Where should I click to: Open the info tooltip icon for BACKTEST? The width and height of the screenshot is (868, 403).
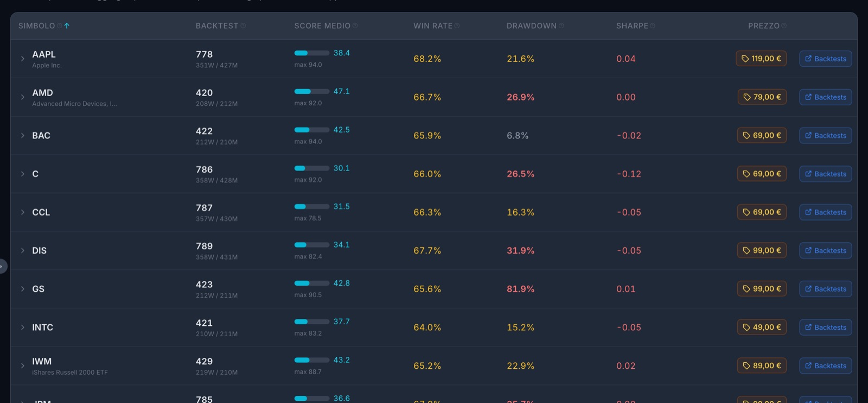click(243, 26)
